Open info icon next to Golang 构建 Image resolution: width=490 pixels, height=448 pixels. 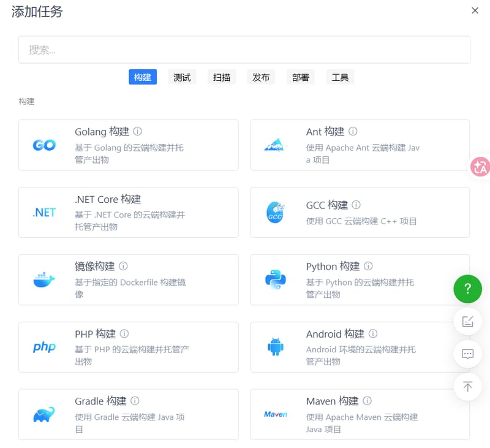tap(137, 131)
